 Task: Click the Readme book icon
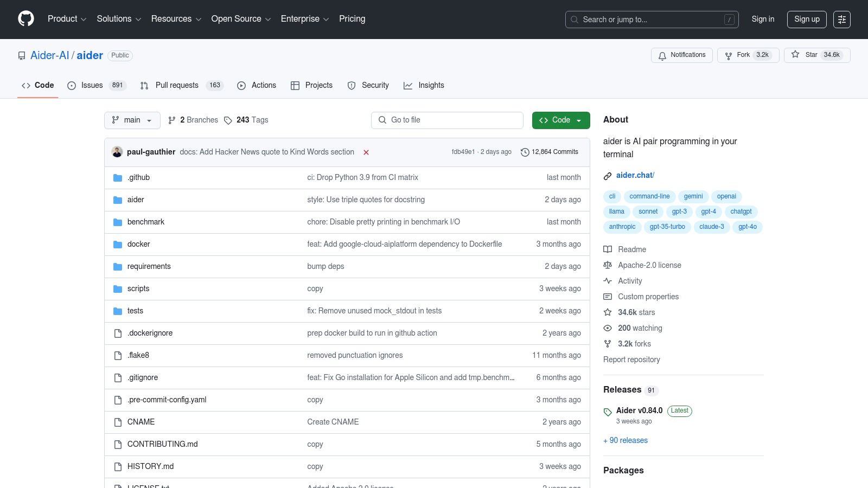click(608, 249)
